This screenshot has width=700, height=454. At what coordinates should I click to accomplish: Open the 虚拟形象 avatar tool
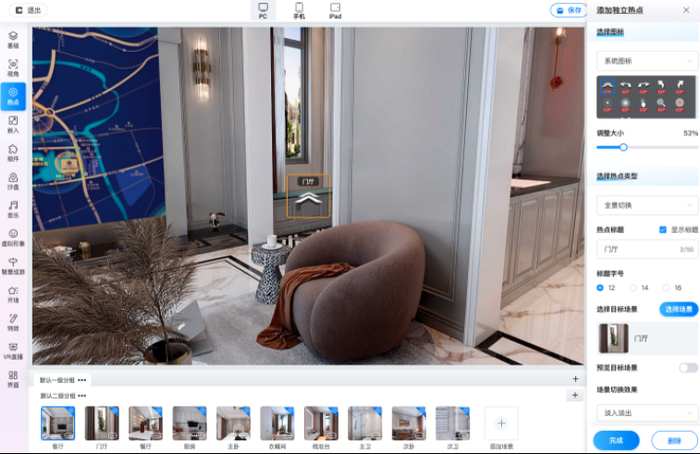tap(13, 237)
